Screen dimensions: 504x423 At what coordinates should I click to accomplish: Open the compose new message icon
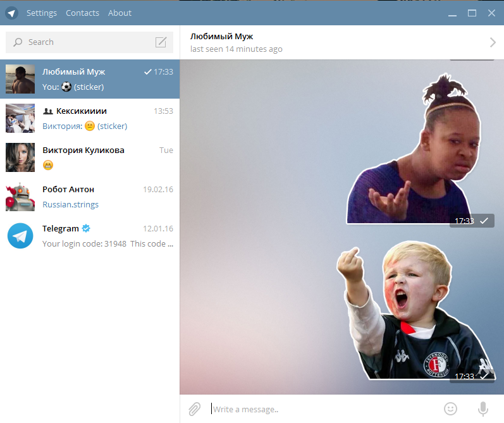(x=161, y=42)
